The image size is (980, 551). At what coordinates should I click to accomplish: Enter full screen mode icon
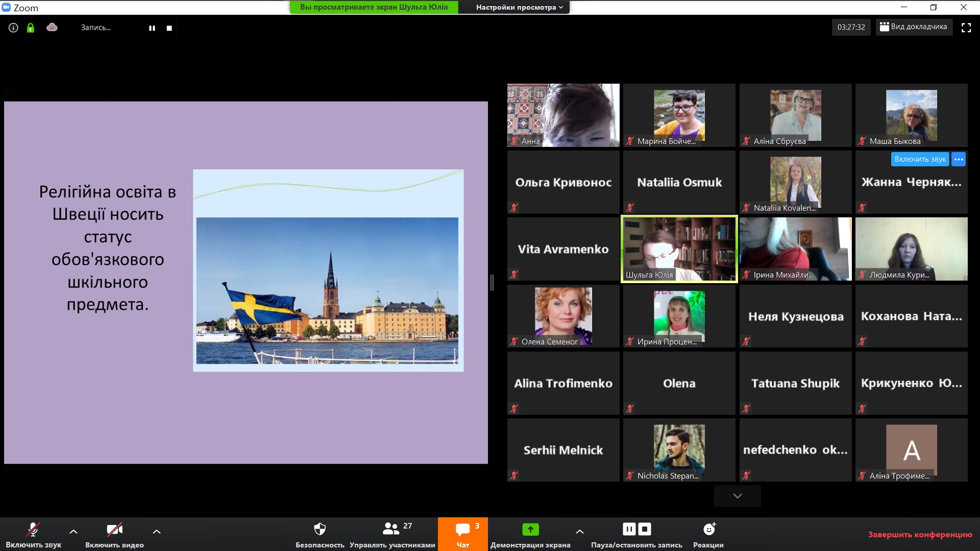(966, 28)
